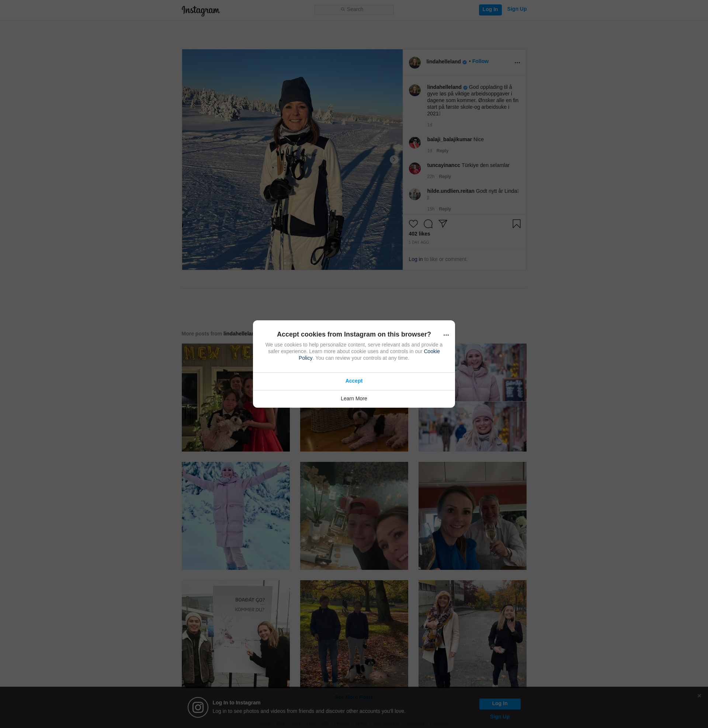Reply to hilde.undlien.reitan comment
Image resolution: width=708 pixels, height=728 pixels.
tap(445, 209)
